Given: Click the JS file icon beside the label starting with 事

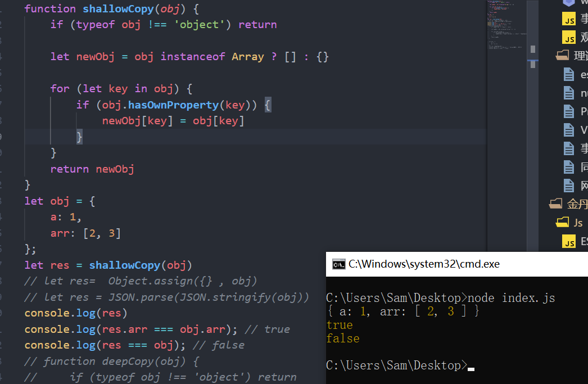Looking at the screenshot, I should [569, 19].
